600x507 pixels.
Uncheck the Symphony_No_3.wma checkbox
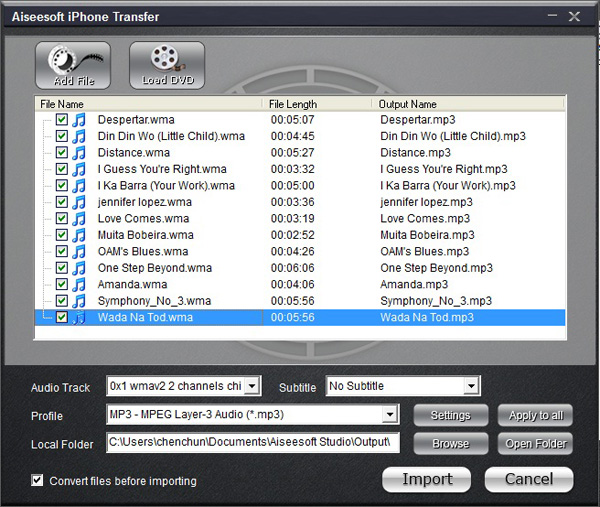pos(62,300)
